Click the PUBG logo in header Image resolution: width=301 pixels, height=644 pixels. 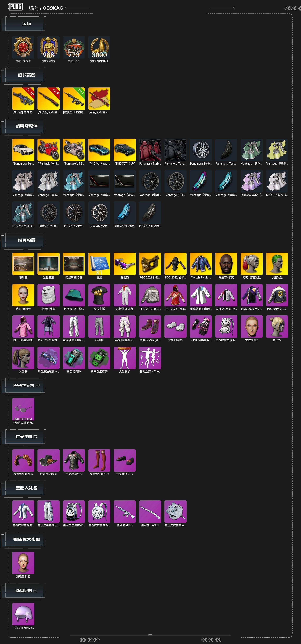pos(16,6)
